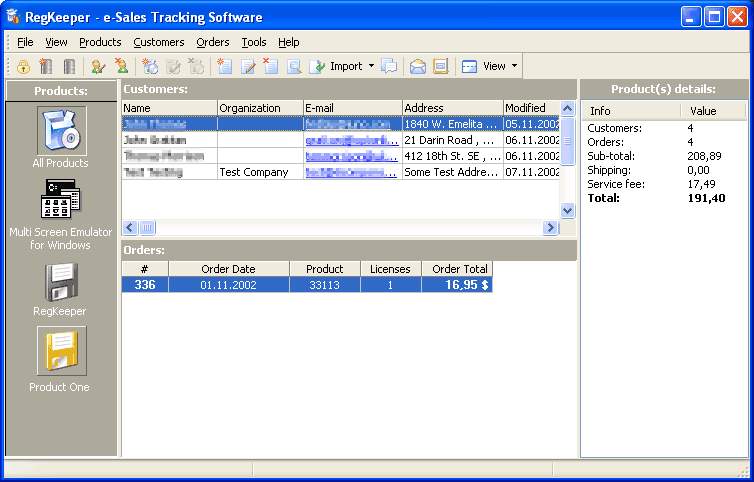
Task: Open the Import dropdown arrow
Action: pos(371,66)
